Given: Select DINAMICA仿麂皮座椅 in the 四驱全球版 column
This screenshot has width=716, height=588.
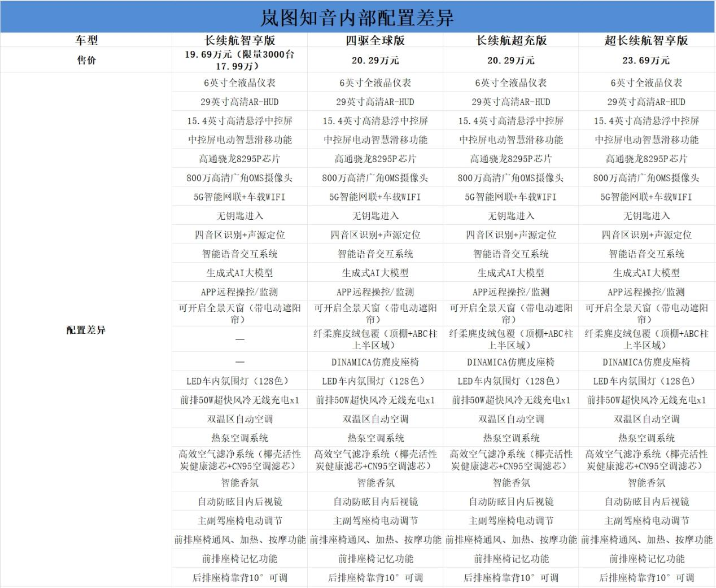Looking at the screenshot, I should coord(375,362).
